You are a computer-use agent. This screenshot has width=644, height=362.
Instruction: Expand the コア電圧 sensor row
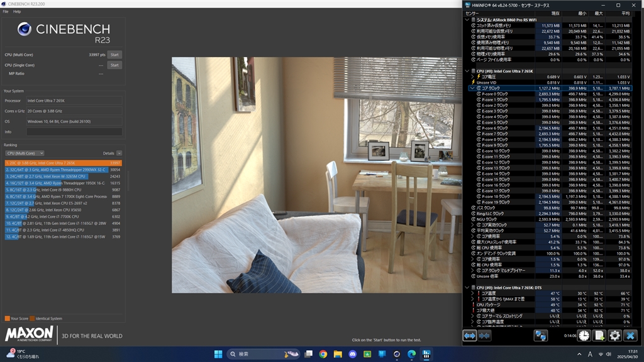coord(473,77)
